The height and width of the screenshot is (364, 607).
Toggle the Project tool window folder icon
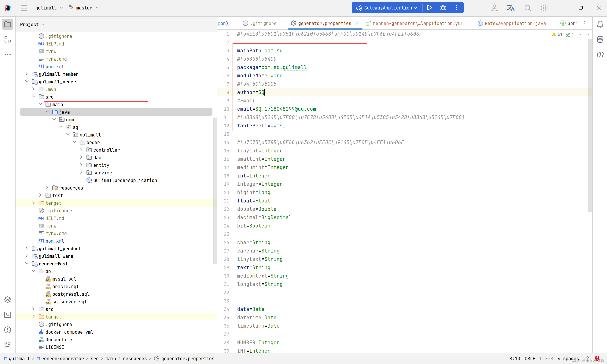coord(8,24)
